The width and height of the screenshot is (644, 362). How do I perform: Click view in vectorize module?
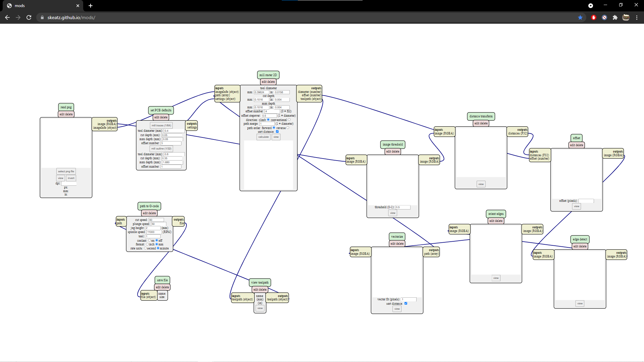397,309
